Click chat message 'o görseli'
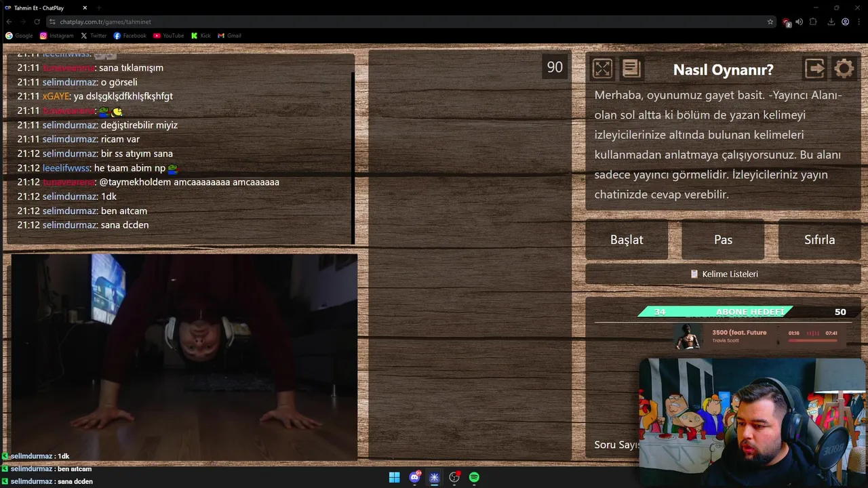The image size is (868, 488). coord(119,82)
